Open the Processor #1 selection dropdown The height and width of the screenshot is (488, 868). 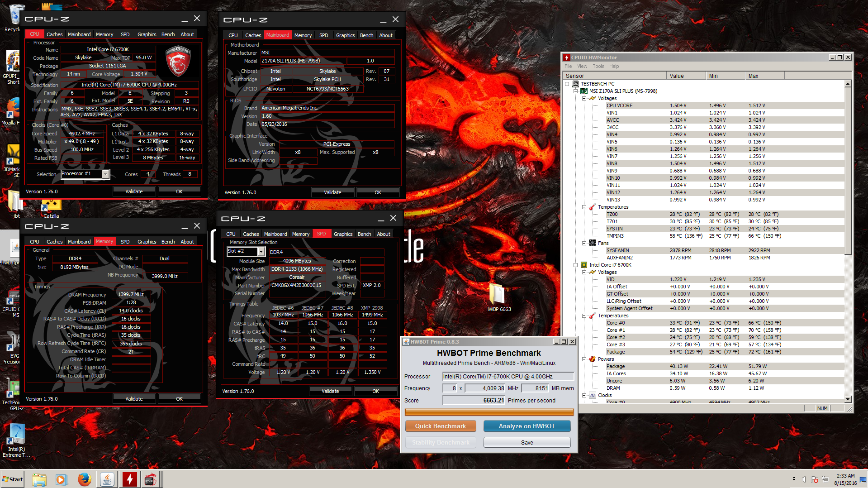tap(105, 174)
